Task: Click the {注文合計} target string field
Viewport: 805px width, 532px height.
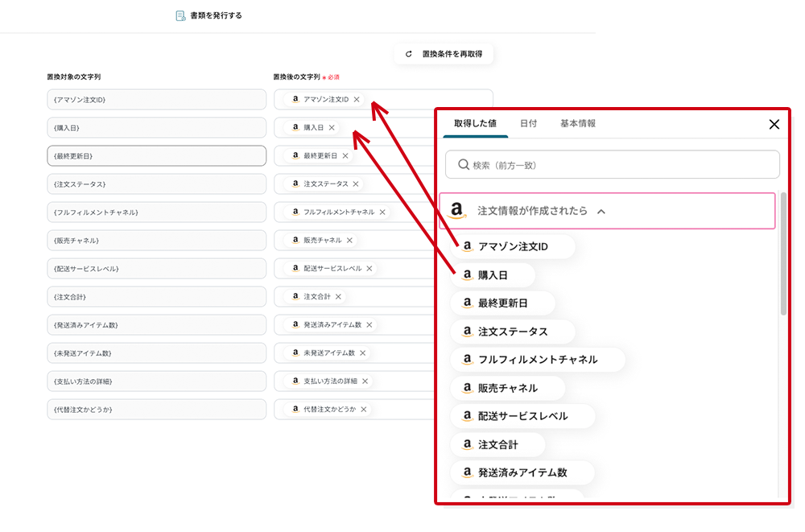Action: click(157, 297)
